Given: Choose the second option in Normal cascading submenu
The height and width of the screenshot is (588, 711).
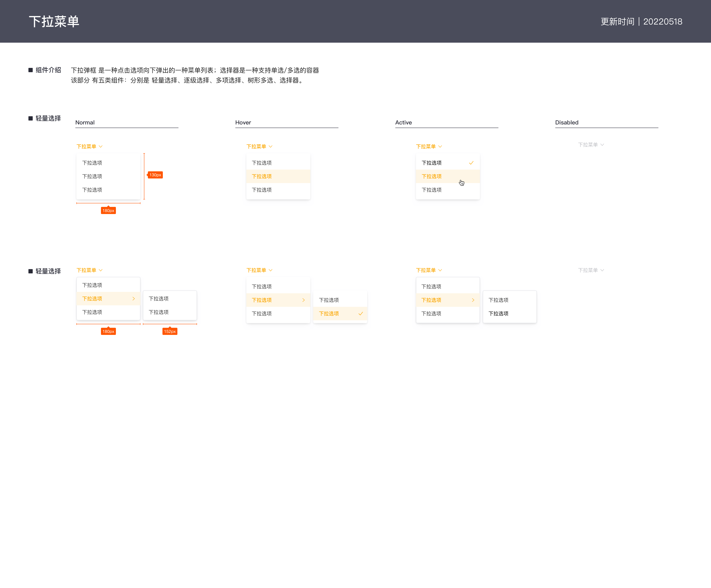Looking at the screenshot, I should pyautogui.click(x=170, y=312).
